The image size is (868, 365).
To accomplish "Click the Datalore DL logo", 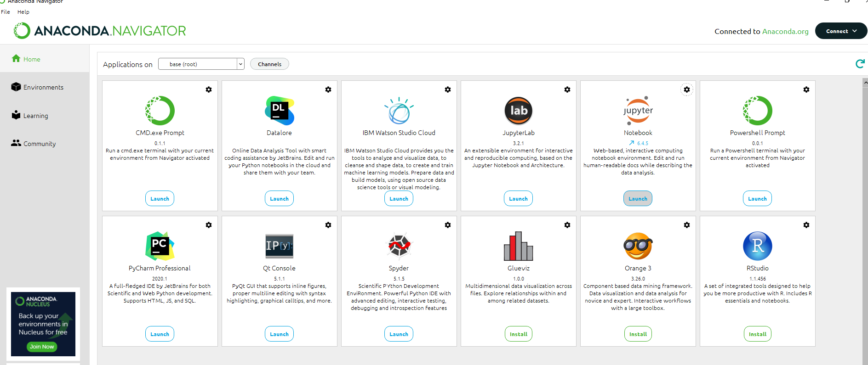I will point(280,111).
